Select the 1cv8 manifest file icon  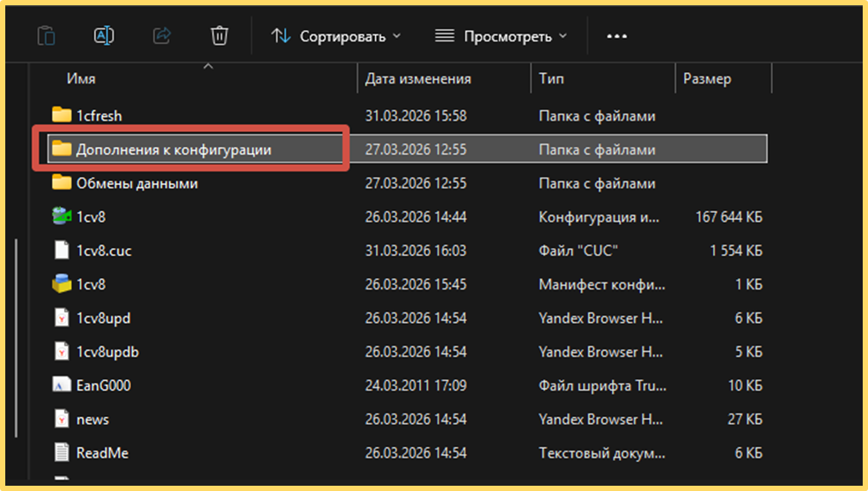click(62, 284)
